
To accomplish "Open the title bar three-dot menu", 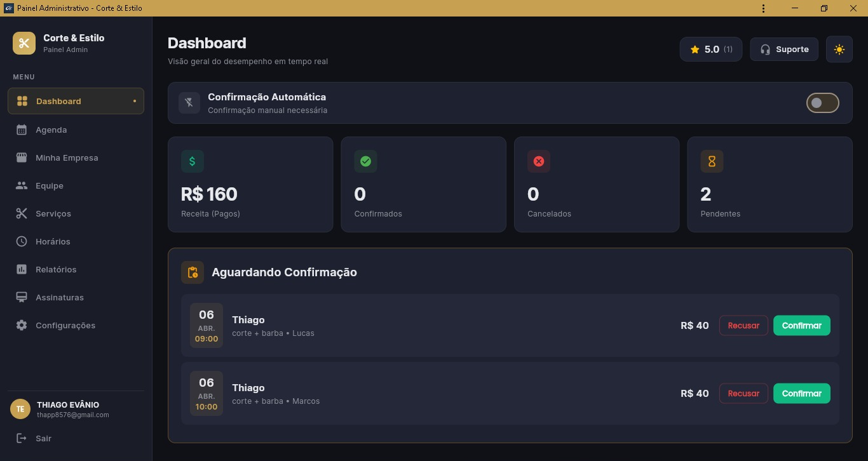I will click(x=763, y=8).
